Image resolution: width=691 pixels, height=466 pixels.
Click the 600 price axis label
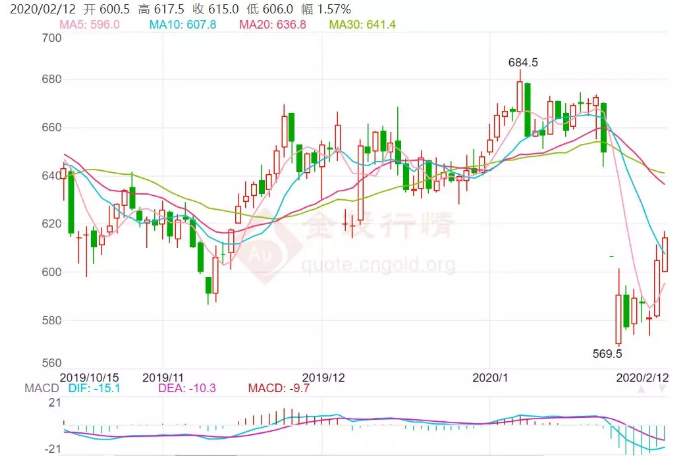point(52,272)
